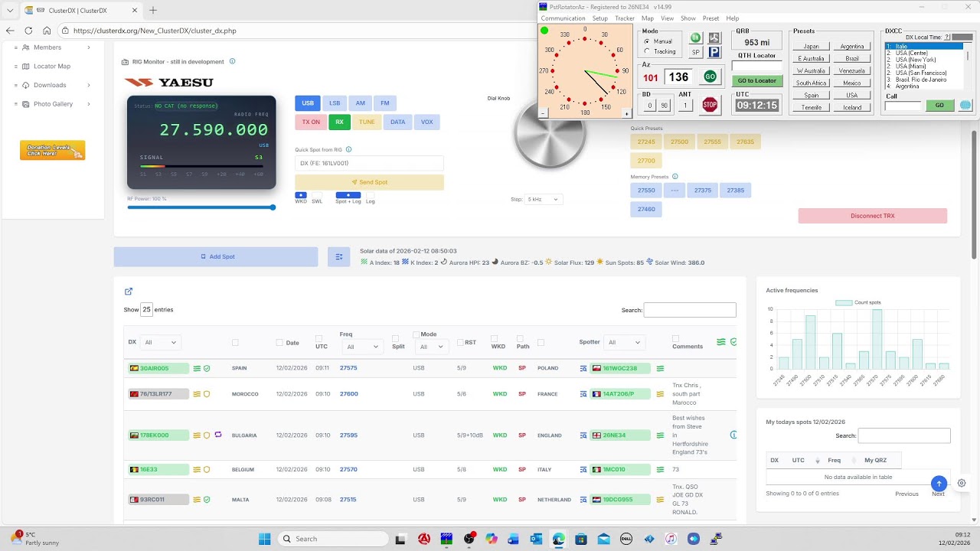980x551 pixels.
Task: Expand the Members sidebar item
Action: click(52, 47)
